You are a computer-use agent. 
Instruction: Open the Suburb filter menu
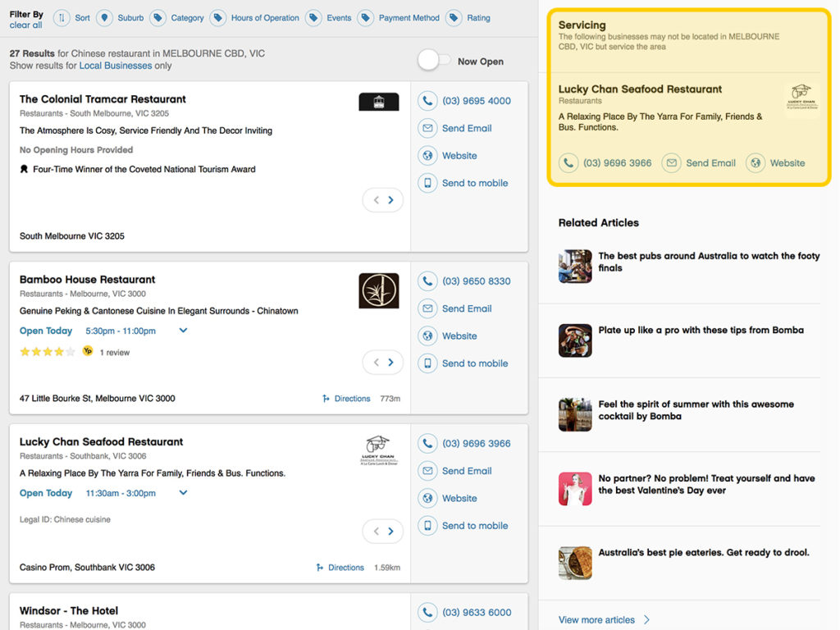coord(130,18)
